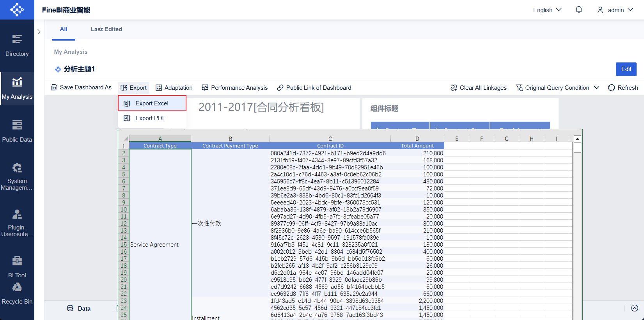This screenshot has height=320, width=644.
Task: Click the Contract ID header cell
Action: click(x=330, y=146)
